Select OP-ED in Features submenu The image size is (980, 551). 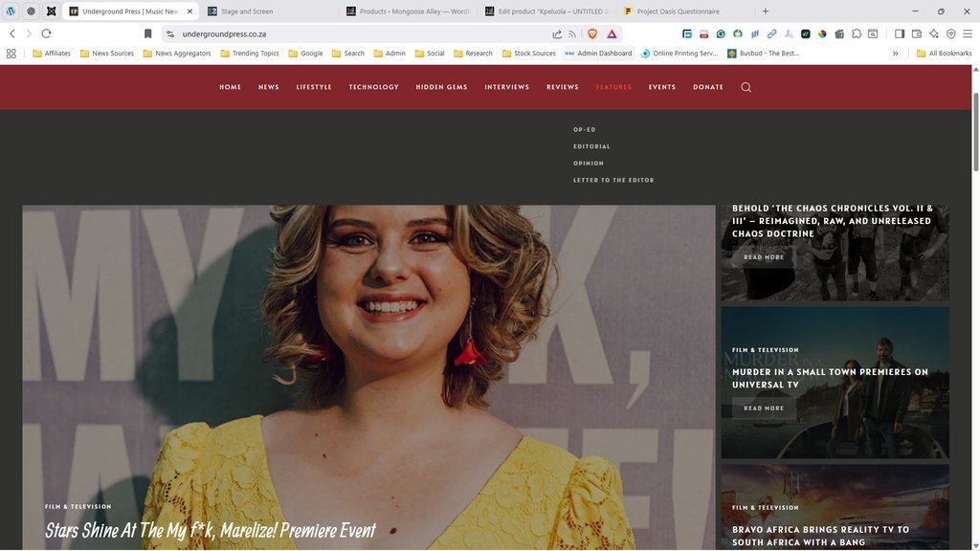(x=585, y=129)
